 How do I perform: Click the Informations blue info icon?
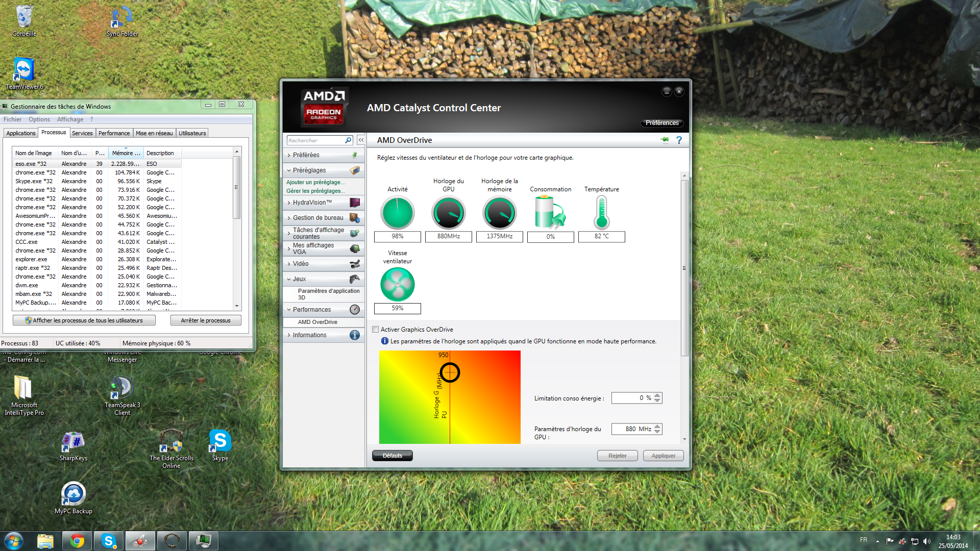(355, 335)
